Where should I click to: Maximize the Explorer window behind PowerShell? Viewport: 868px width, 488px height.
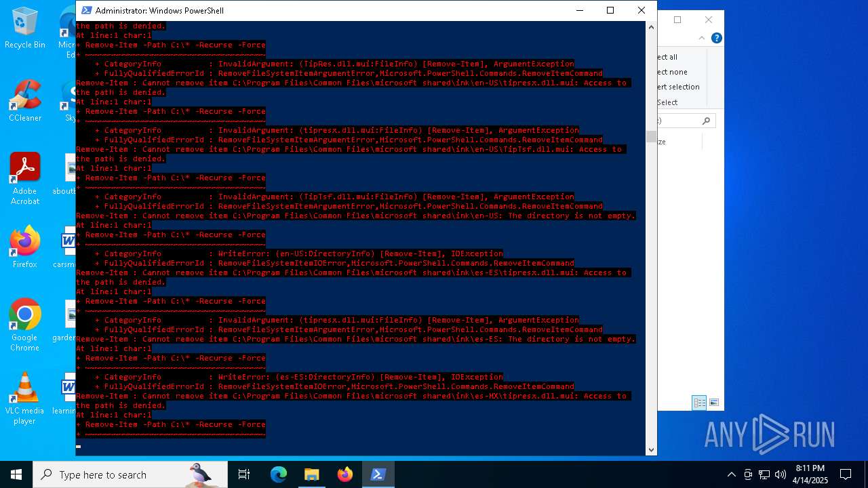point(677,20)
